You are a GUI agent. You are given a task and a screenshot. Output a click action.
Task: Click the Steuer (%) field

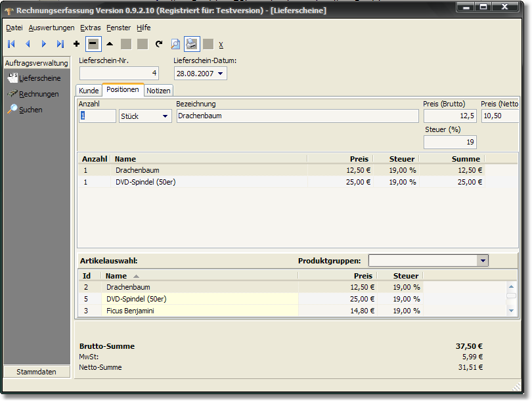[x=450, y=142]
